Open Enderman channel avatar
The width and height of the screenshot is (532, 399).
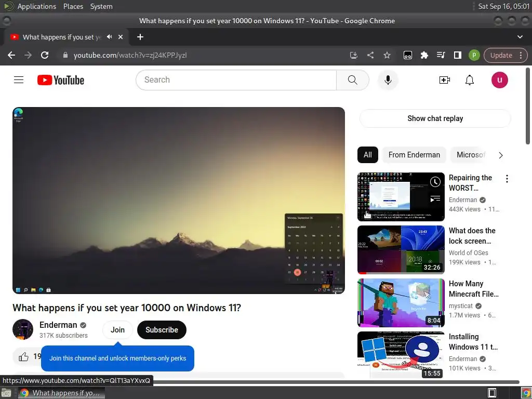(23, 329)
